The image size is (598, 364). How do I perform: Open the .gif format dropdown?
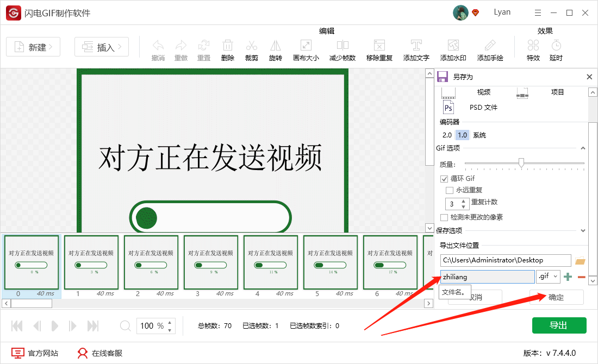548,277
